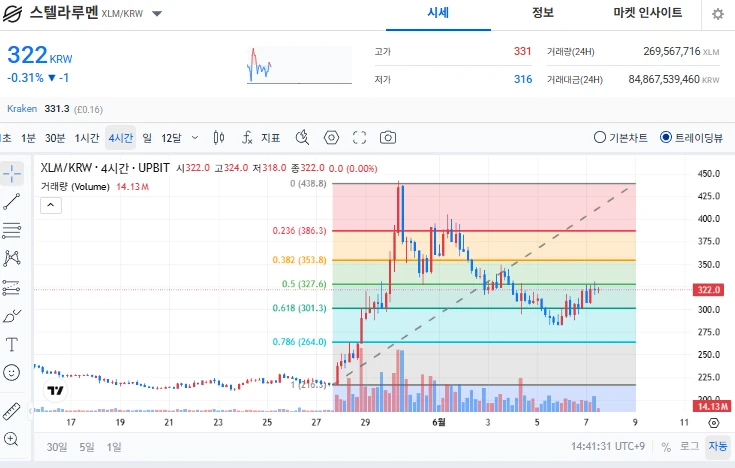The height and width of the screenshot is (468, 735).
Task: Open timezone menu at 14:41:31 UTC+9
Action: coord(608,446)
